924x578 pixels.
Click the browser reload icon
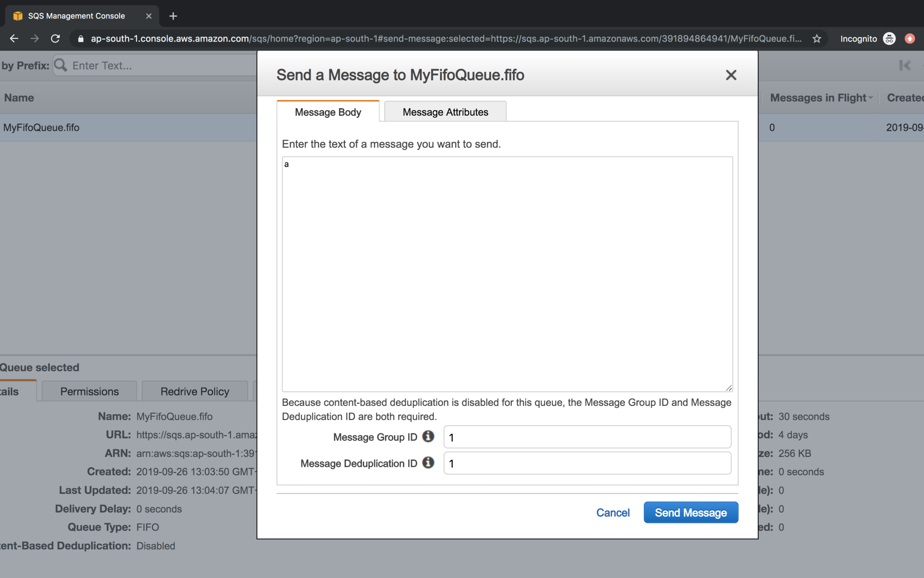pos(55,39)
